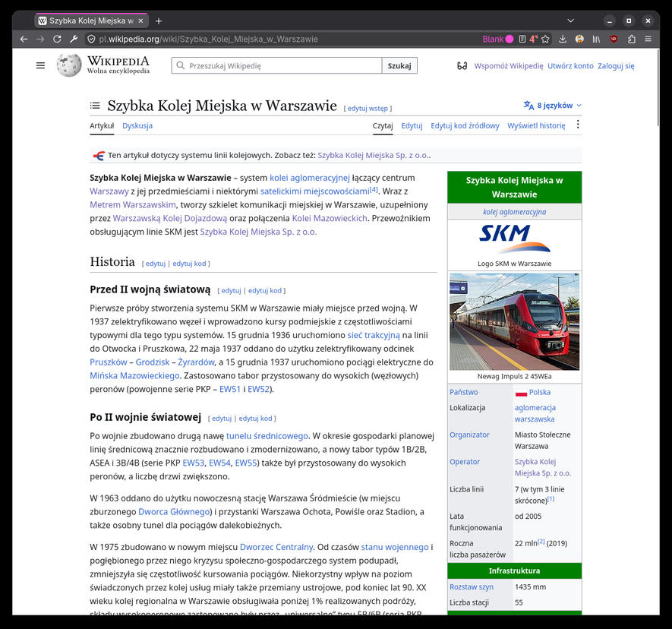The image size is (672, 629).
Task: Open the Mińska Mazowieckiego link
Action: (134, 375)
